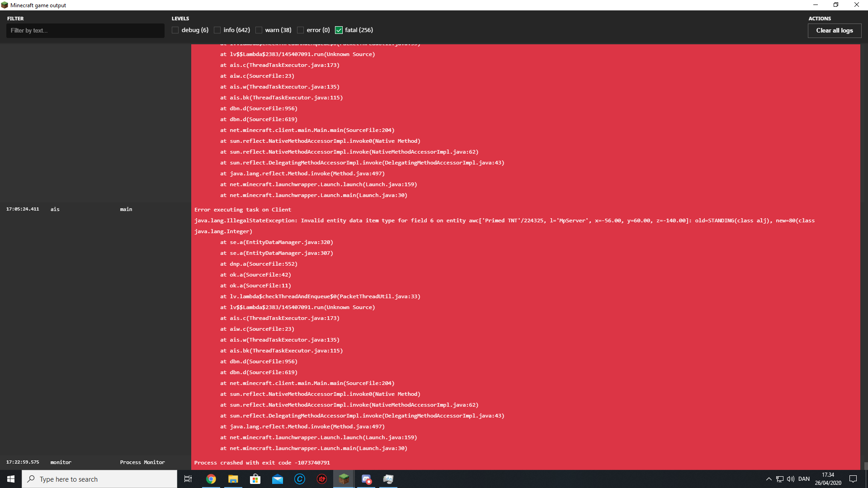The height and width of the screenshot is (488, 868).
Task: Launch Microsoft Store from the taskbar
Action: pyautogui.click(x=255, y=479)
